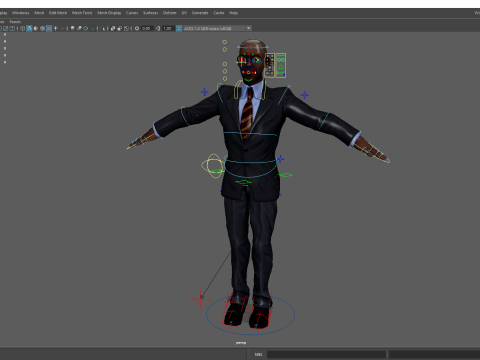This screenshot has width=480, height=360.
Task: Open the Mesh Display menu
Action: click(109, 13)
